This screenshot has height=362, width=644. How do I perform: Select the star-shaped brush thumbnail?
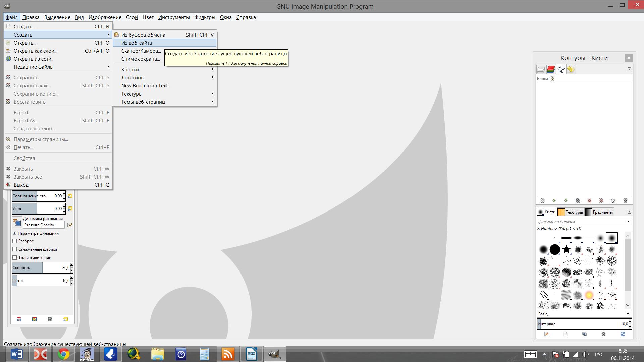click(x=566, y=249)
